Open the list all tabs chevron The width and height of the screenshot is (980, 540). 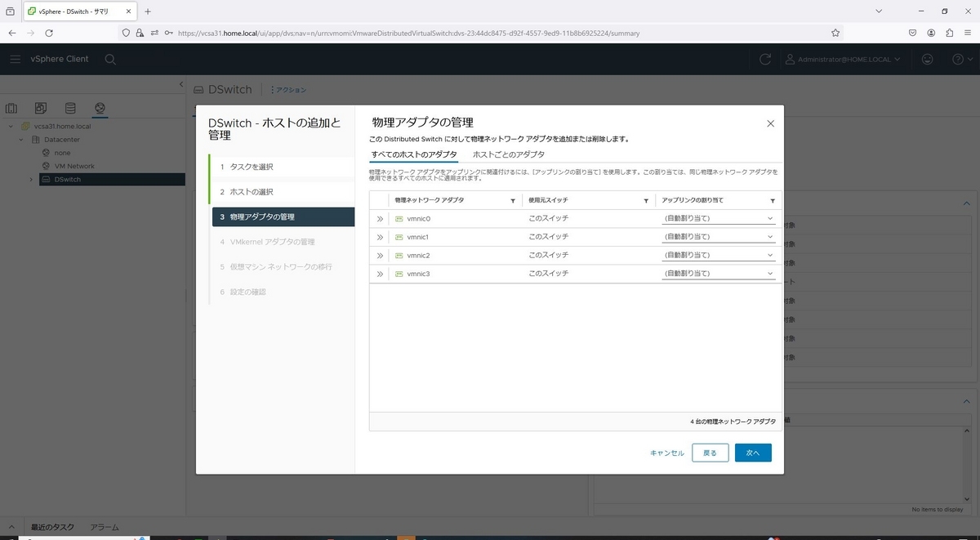coord(879,11)
